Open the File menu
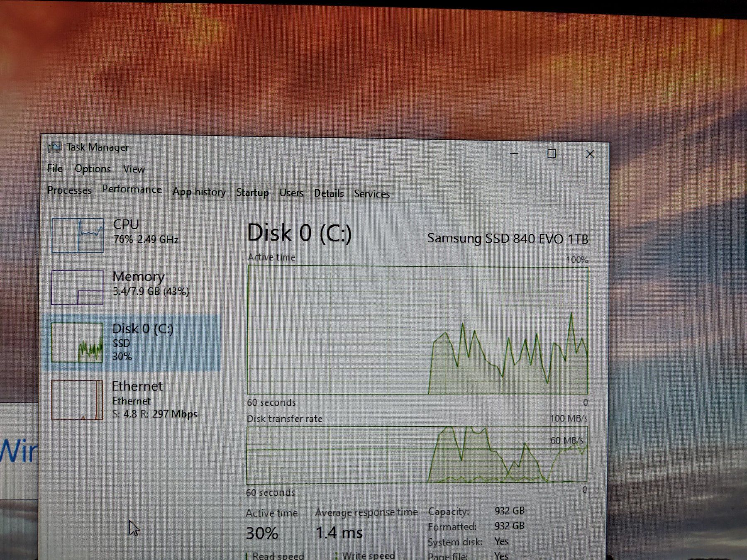The width and height of the screenshot is (747, 560). [55, 168]
